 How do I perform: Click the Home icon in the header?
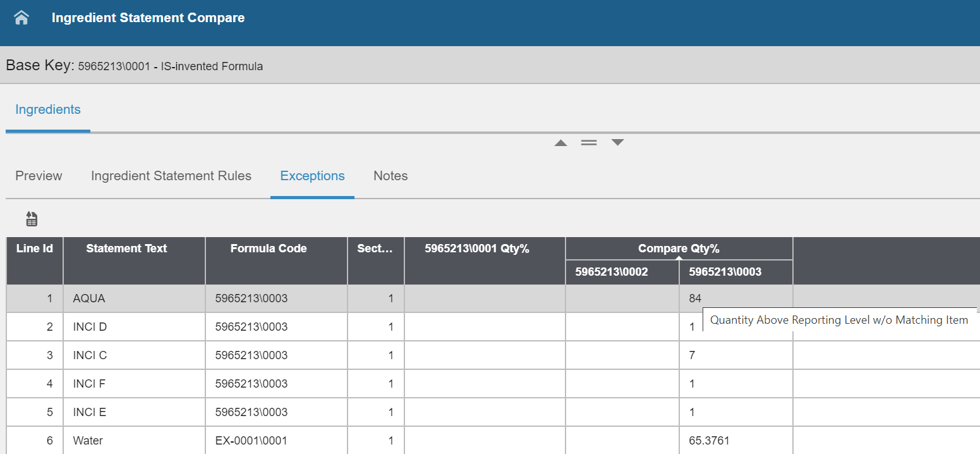tap(21, 17)
